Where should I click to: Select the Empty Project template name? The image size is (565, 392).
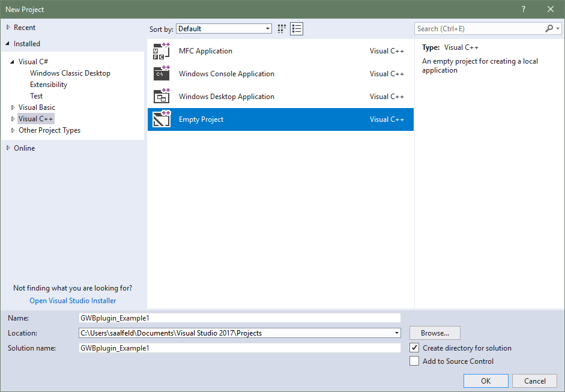(201, 119)
